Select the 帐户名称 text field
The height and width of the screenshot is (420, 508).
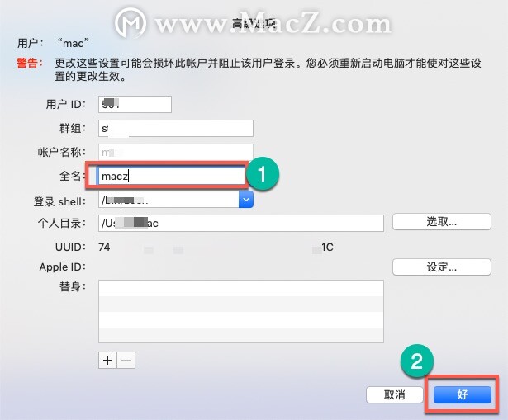(176, 153)
